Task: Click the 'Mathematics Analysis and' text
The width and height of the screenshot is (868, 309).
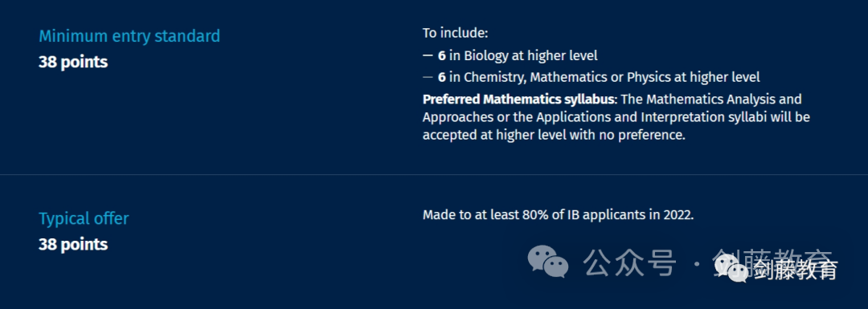Action: pos(724,100)
